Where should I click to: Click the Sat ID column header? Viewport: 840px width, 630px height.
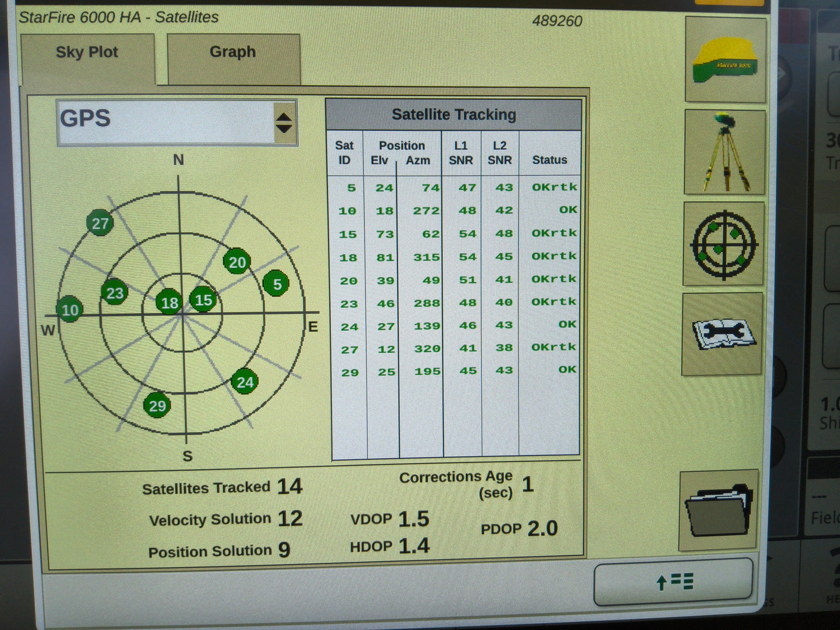point(345,153)
